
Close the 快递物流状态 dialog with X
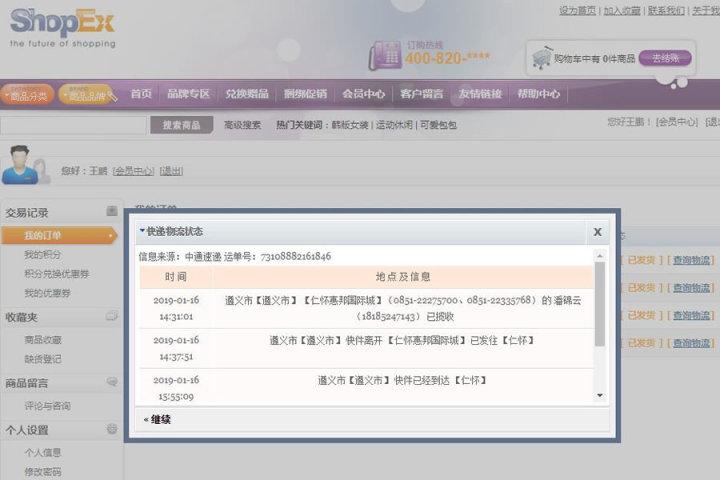point(597,231)
